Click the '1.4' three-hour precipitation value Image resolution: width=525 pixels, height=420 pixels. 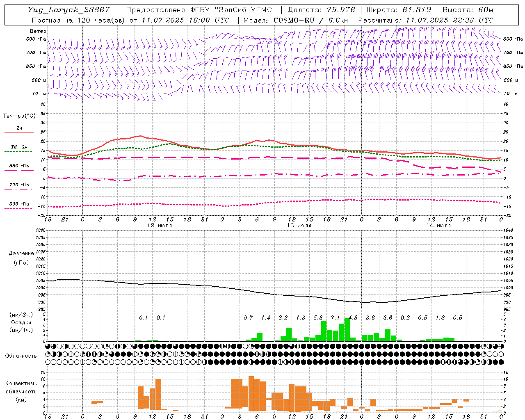tap(266, 318)
